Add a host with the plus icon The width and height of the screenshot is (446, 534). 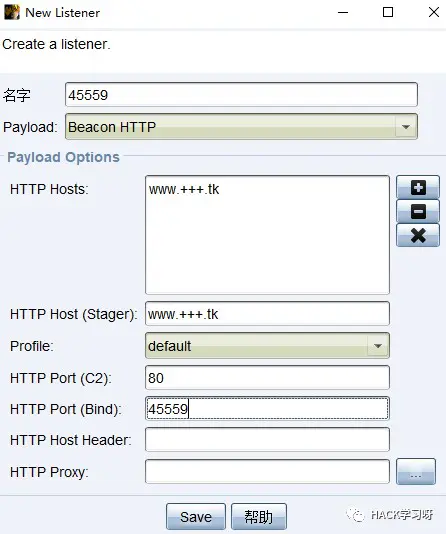pos(418,187)
